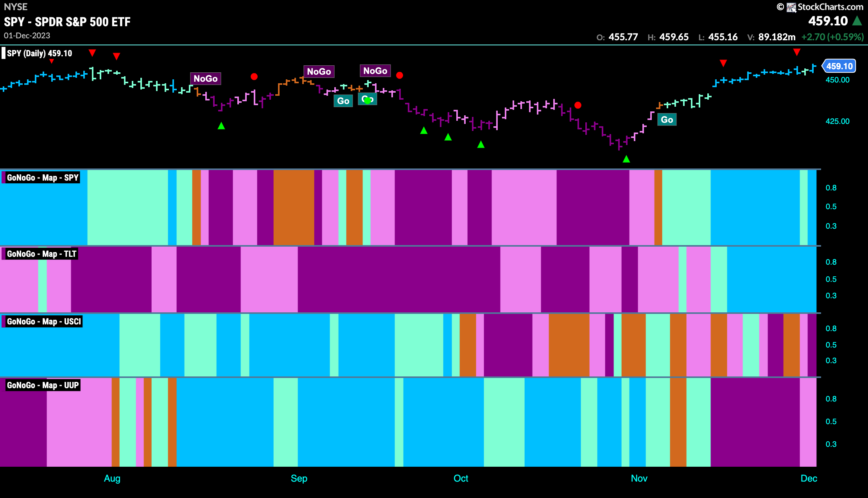The width and height of the screenshot is (868, 498).
Task: Click the NYSE exchange label
Action: pos(16,7)
